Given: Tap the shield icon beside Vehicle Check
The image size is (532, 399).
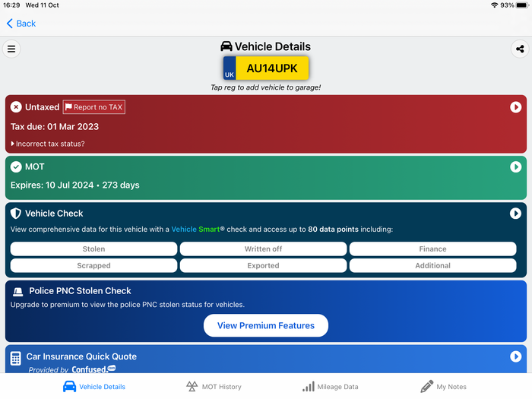Looking at the screenshot, I should 16,214.
